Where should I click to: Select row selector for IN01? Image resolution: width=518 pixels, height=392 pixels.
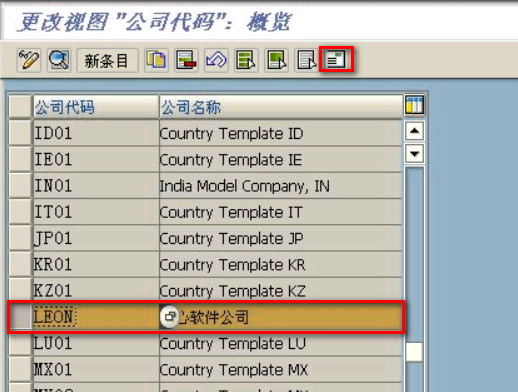(20, 186)
